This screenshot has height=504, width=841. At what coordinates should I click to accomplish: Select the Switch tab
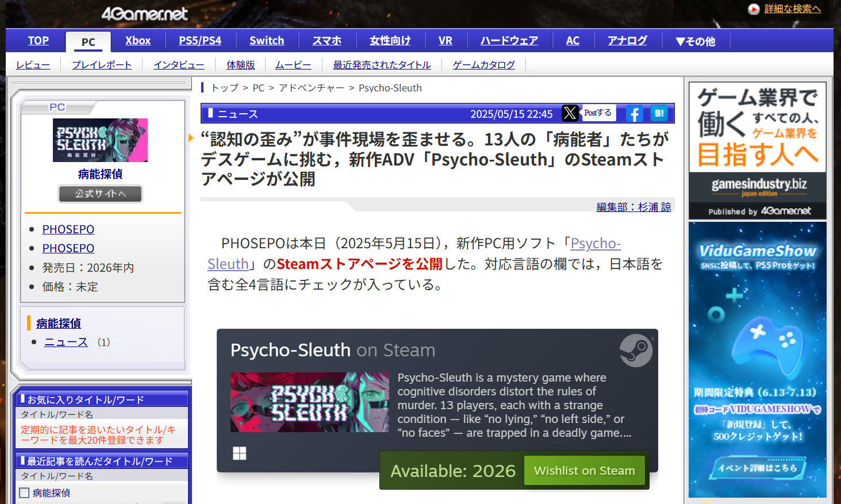[x=267, y=41]
